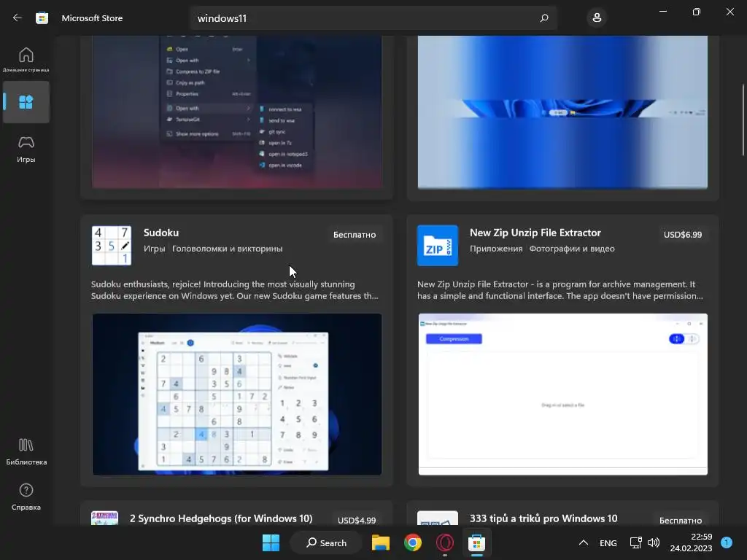747x560 pixels.
Task: Click the 333 tipů a triků app icon
Action: (438, 518)
